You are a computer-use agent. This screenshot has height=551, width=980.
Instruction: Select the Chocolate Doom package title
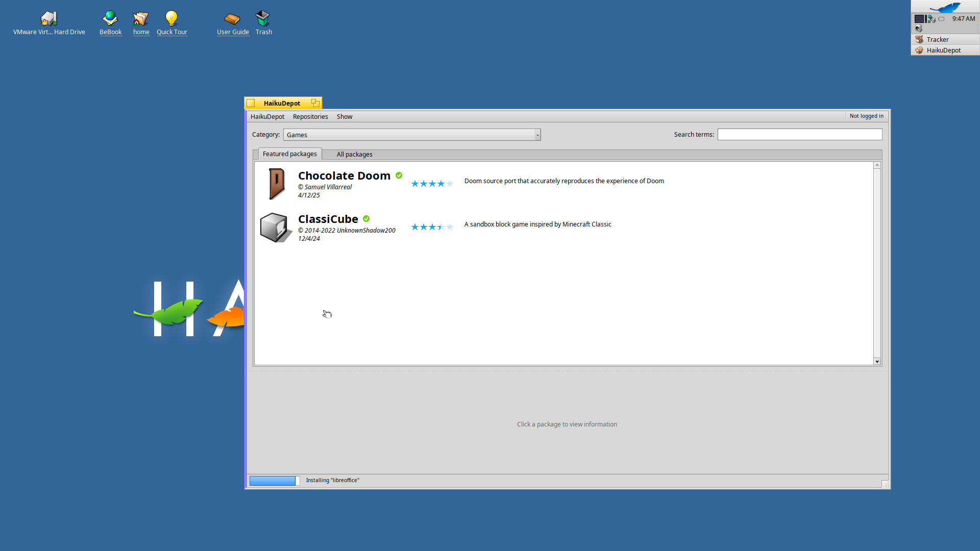(x=344, y=176)
